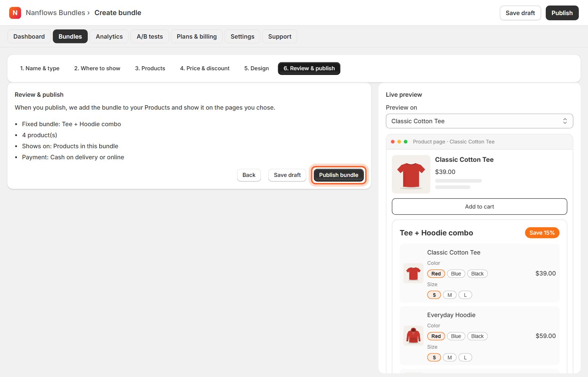Image resolution: width=588 pixels, height=377 pixels.
Task: Jump to step 3 Products
Action: pyautogui.click(x=150, y=68)
